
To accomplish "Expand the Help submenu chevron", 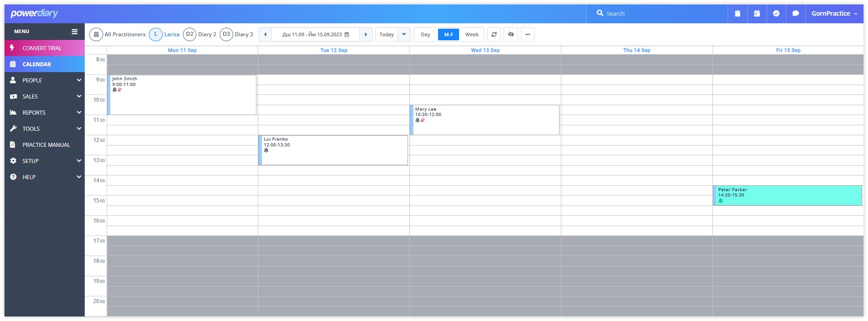I will click(x=79, y=177).
